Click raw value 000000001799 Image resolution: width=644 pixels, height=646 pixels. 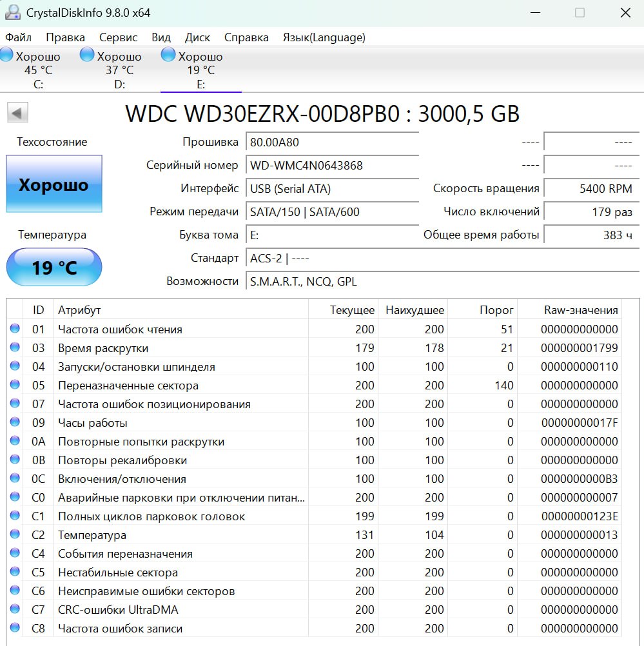pyautogui.click(x=580, y=348)
